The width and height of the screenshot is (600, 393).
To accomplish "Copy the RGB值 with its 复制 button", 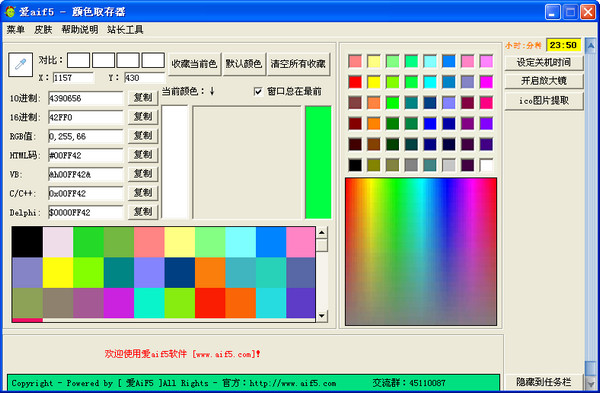I will (x=143, y=136).
